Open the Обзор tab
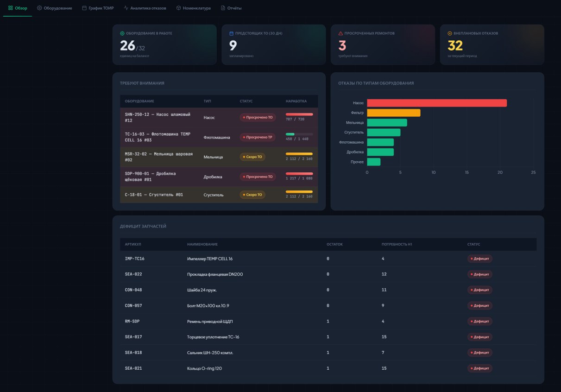Screen dimensions: 561x392 18,8
